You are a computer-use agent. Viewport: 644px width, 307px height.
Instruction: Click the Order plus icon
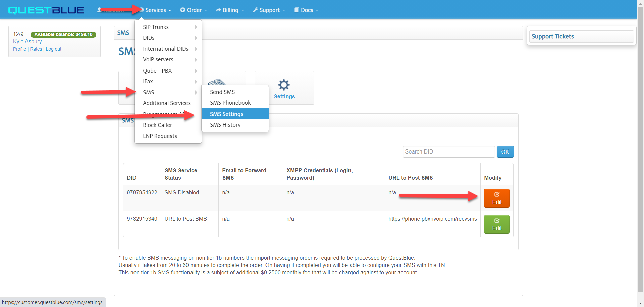[x=183, y=10]
